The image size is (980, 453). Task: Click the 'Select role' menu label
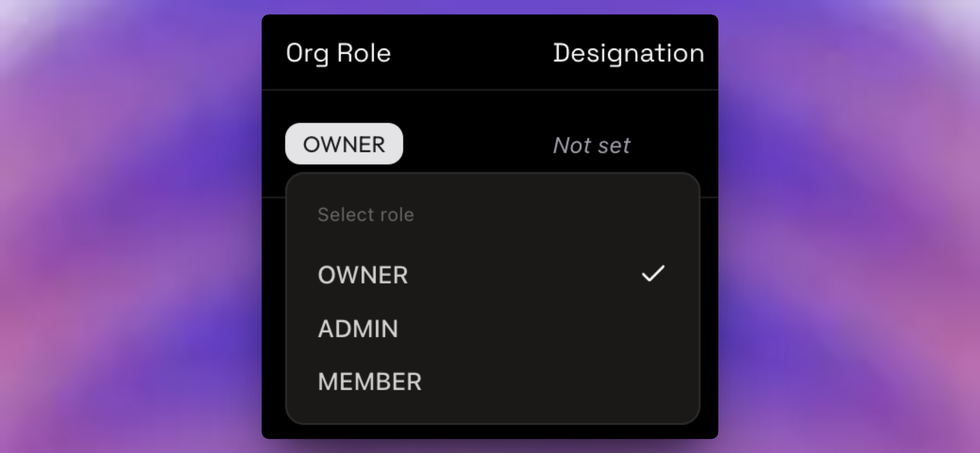[x=365, y=215]
